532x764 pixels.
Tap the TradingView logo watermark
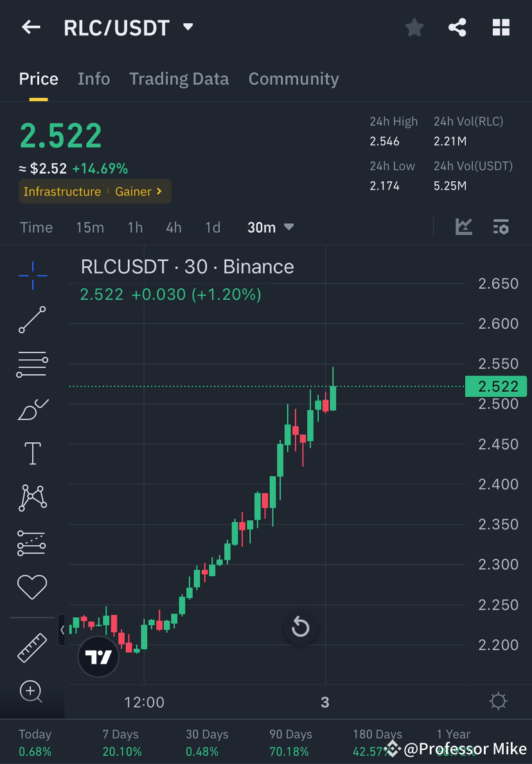pyautogui.click(x=98, y=657)
